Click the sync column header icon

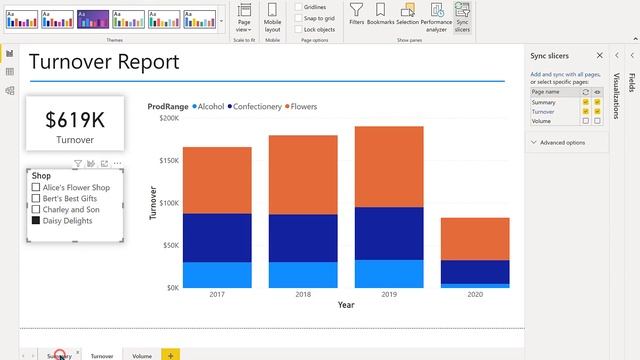[586, 92]
